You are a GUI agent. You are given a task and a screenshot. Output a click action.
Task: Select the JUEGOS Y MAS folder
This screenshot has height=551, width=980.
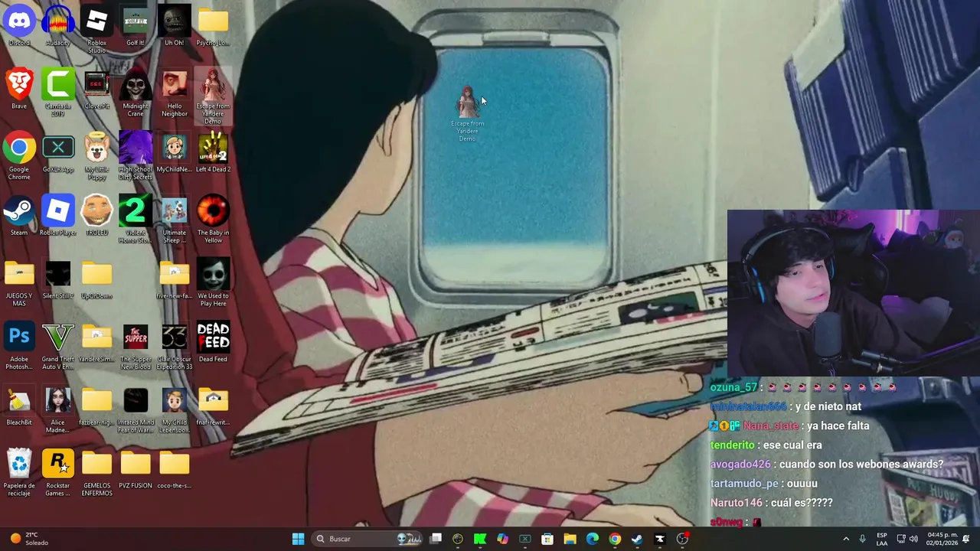pos(19,283)
